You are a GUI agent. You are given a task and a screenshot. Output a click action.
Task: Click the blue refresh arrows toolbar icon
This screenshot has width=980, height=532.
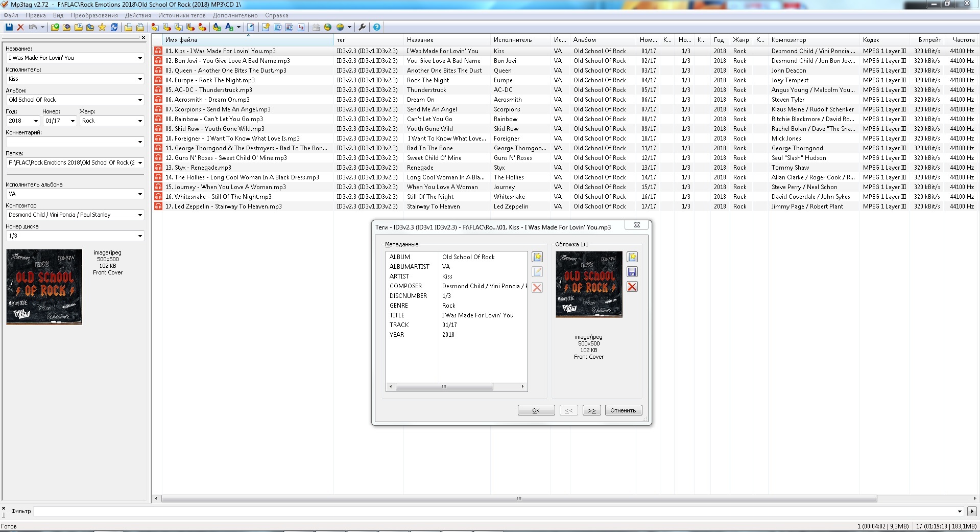click(114, 27)
